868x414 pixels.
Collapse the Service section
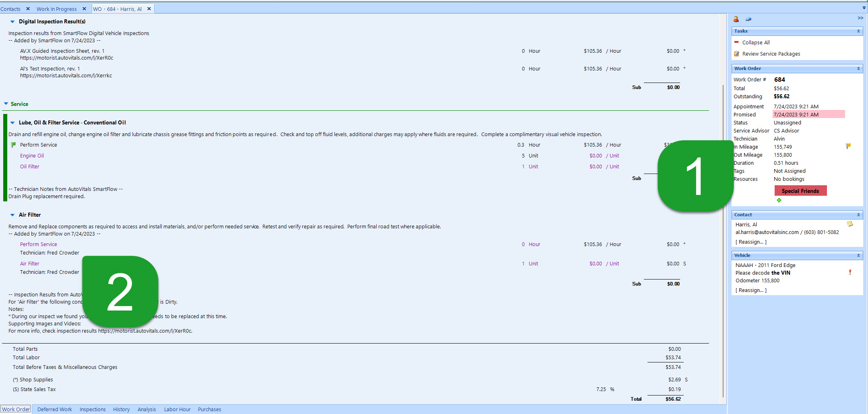point(6,104)
